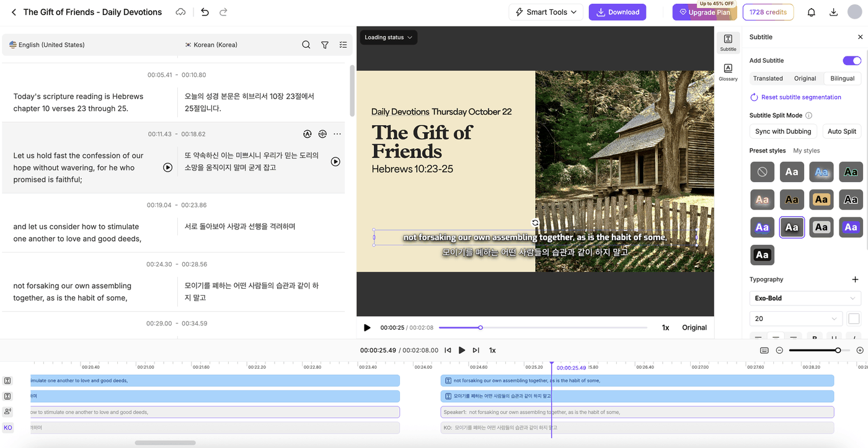Click the plus icon next to Typography
Image resolution: width=868 pixels, height=448 pixels.
click(x=856, y=279)
